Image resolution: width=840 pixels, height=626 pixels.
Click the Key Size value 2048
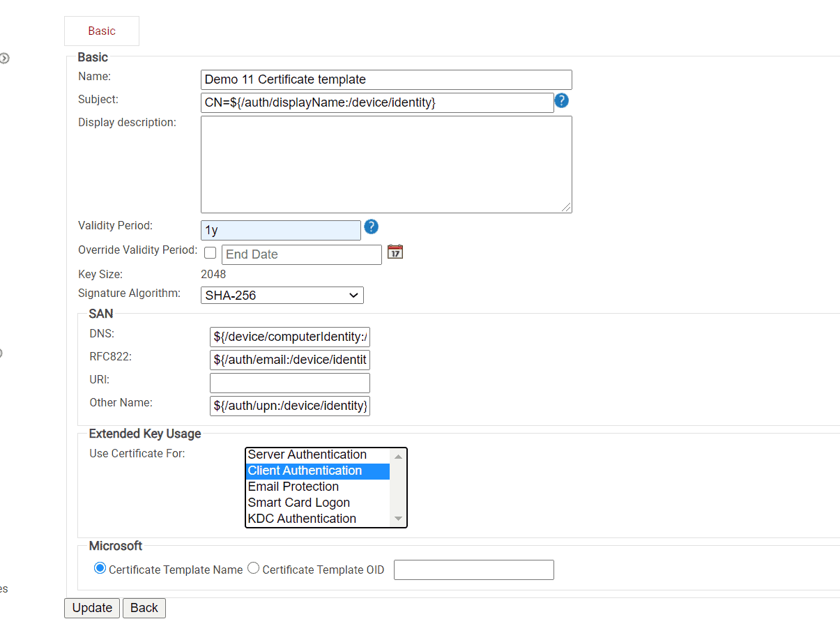213,274
